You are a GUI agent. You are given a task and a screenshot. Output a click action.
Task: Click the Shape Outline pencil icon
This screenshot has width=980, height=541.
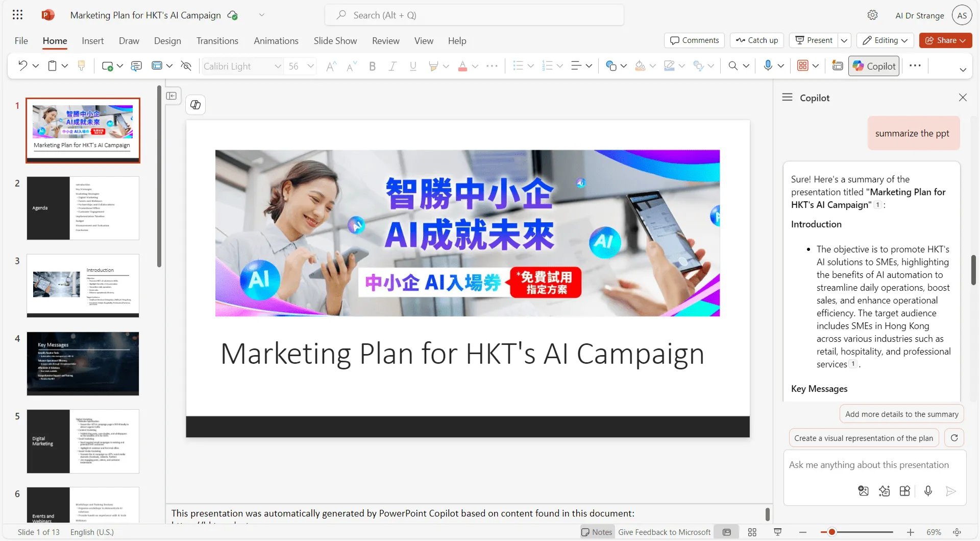tap(669, 65)
